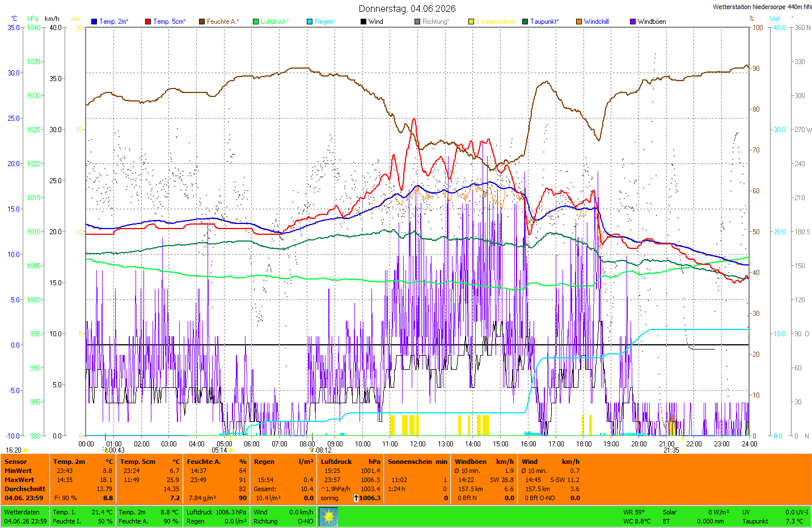Click the 0 Bft O-NO wind entry
Viewport: 812px width, 528px height.
pyautogui.click(x=540, y=498)
